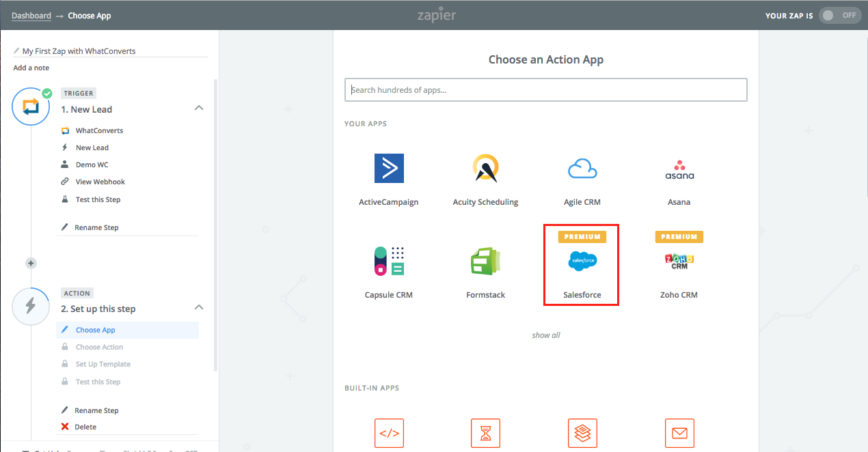Click Add a note link
Image resolution: width=868 pixels, height=452 pixels.
point(31,68)
